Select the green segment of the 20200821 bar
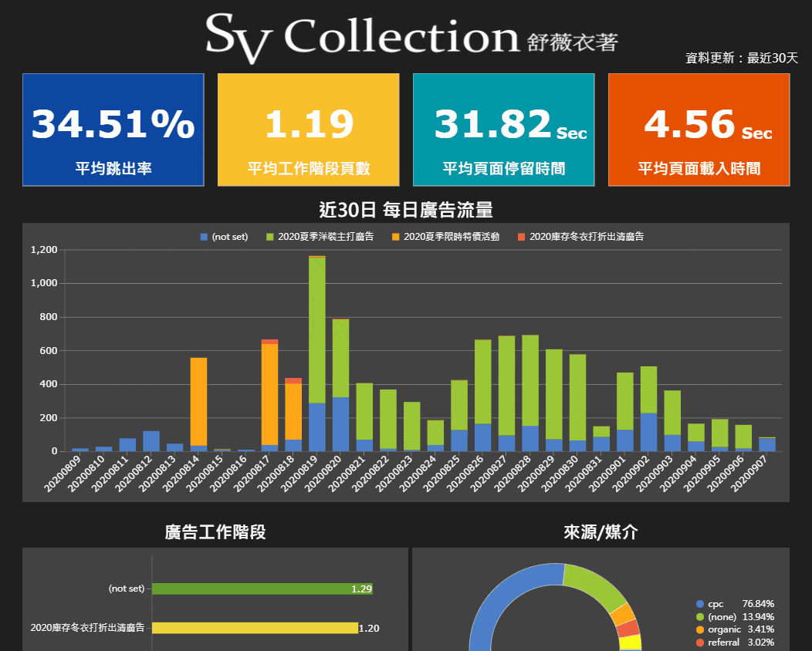 click(364, 411)
